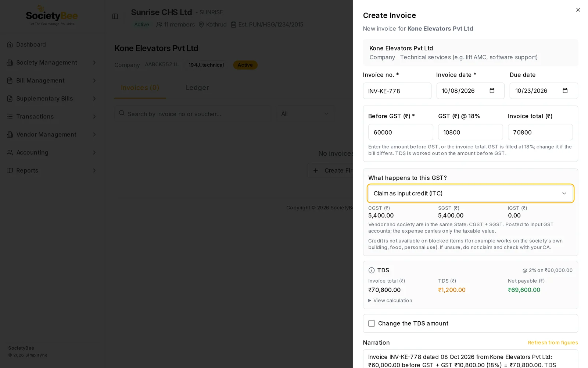
Task: Open the GST treatment dropdown
Action: pos(470,194)
